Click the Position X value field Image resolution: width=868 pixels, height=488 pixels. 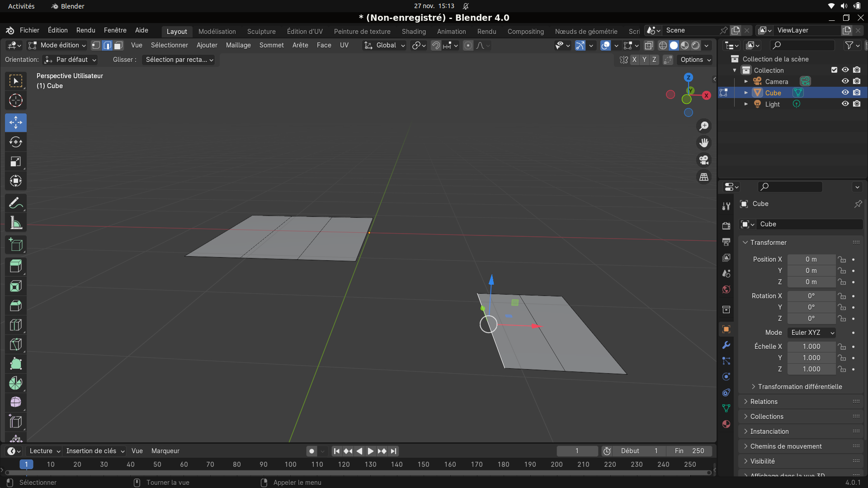811,259
